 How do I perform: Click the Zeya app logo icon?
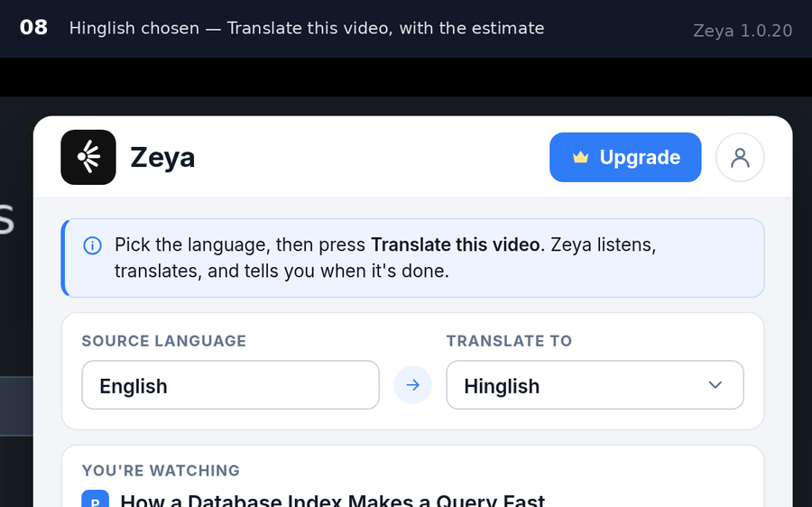(88, 157)
